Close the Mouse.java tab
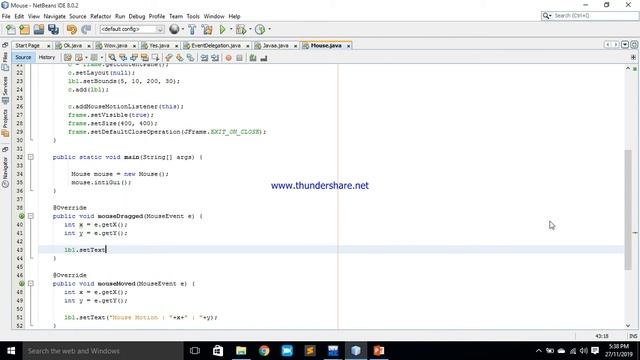Image resolution: width=640 pixels, height=360 pixels. [x=348, y=46]
